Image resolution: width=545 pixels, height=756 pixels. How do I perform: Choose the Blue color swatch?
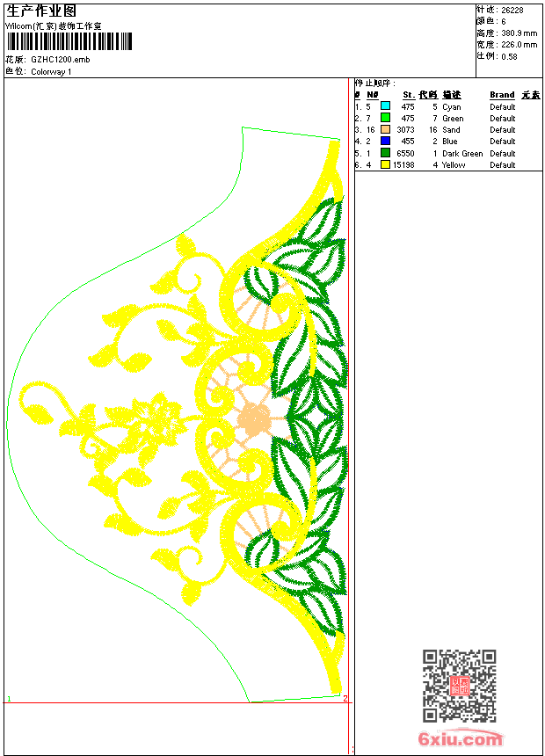[x=385, y=141]
